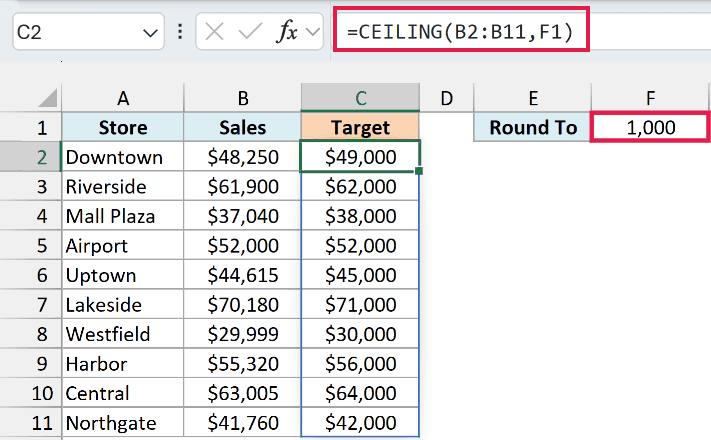Select cell F1 containing 1,000

point(650,127)
